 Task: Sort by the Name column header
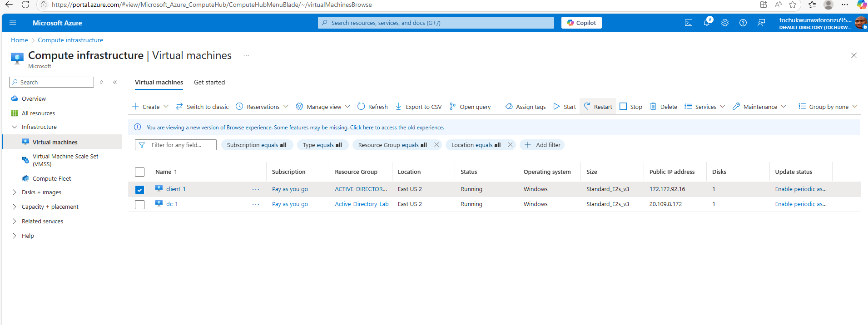tap(166, 172)
